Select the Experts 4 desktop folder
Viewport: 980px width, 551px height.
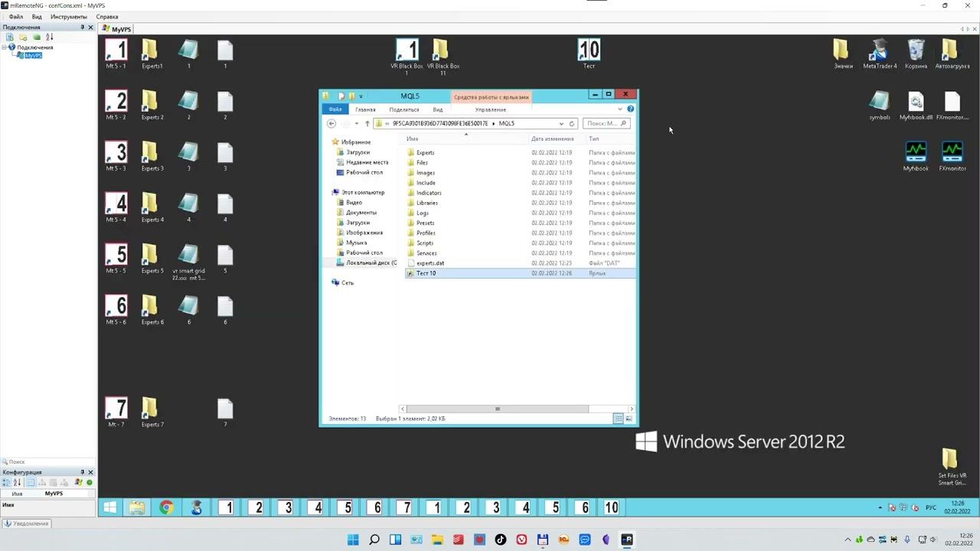(152, 207)
